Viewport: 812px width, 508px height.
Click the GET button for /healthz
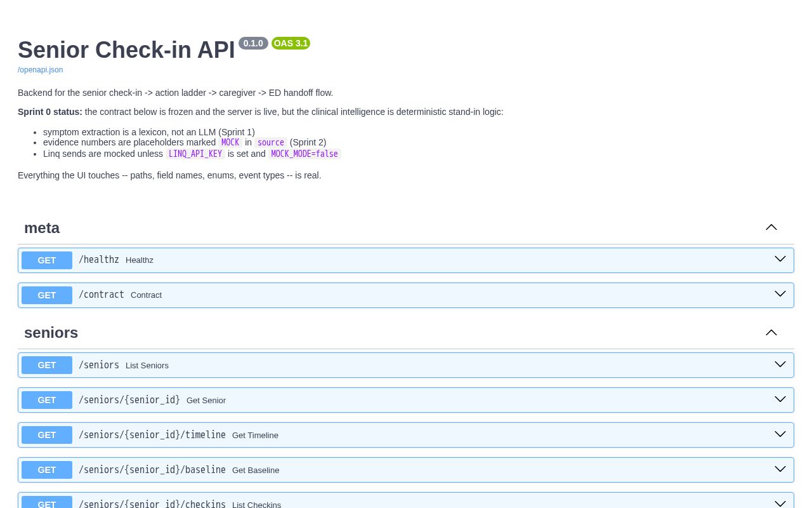tap(47, 260)
